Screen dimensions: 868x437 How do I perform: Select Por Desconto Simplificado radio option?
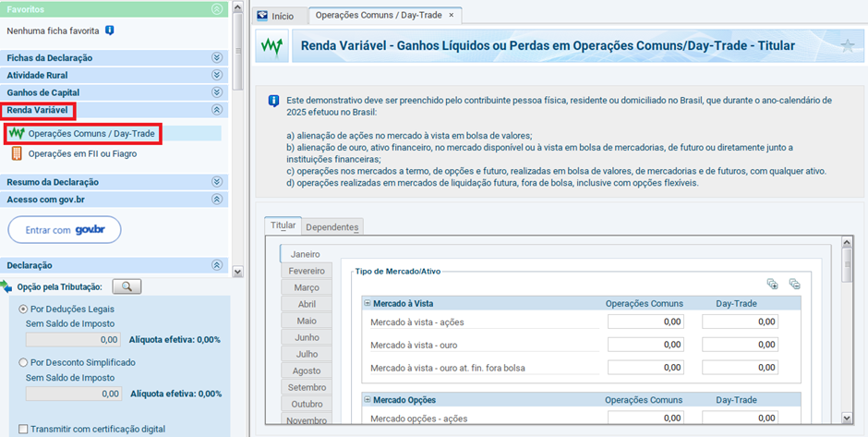click(x=23, y=362)
